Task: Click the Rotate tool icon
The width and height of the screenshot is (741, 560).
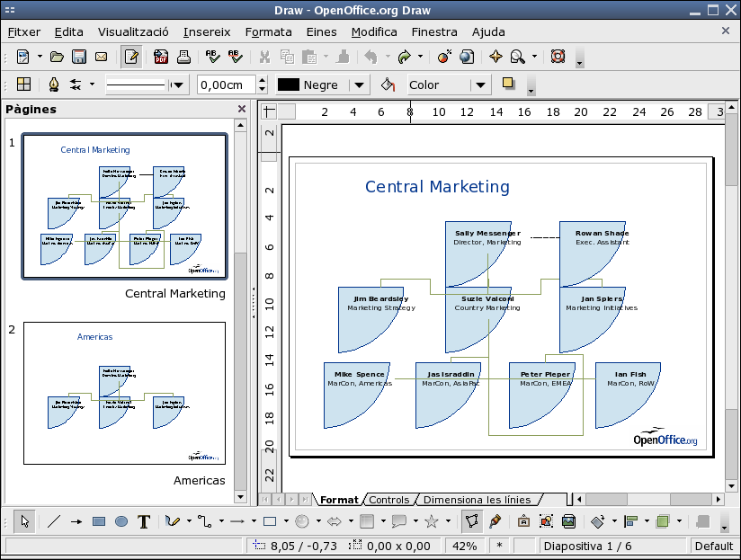Action: click(598, 521)
